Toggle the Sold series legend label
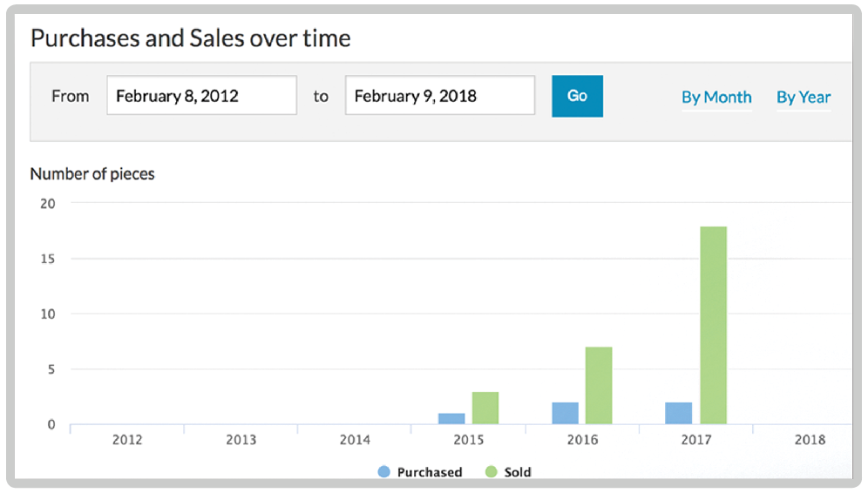The height and width of the screenshot is (493, 868). tap(518, 472)
